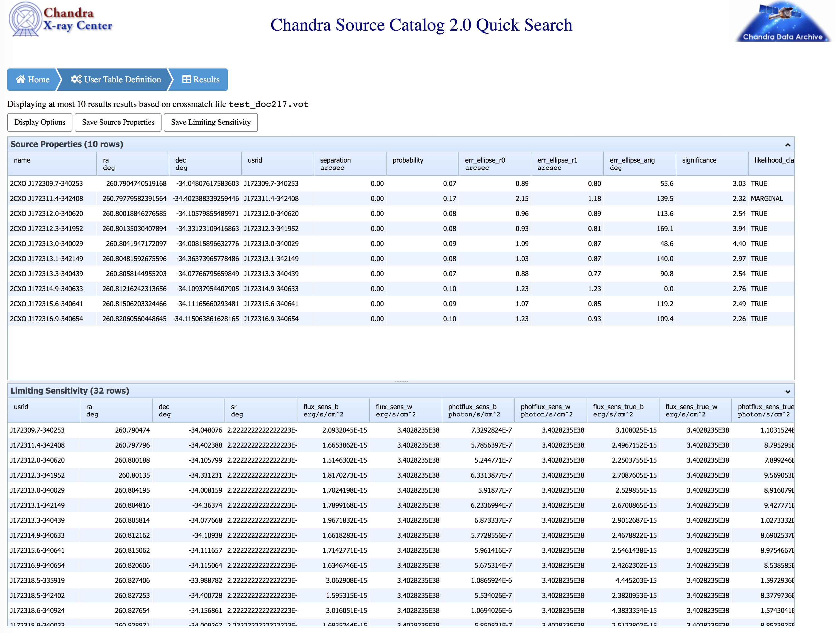Open the Chandra Data Archive logo link
This screenshot has height=633, width=840.
(783, 21)
